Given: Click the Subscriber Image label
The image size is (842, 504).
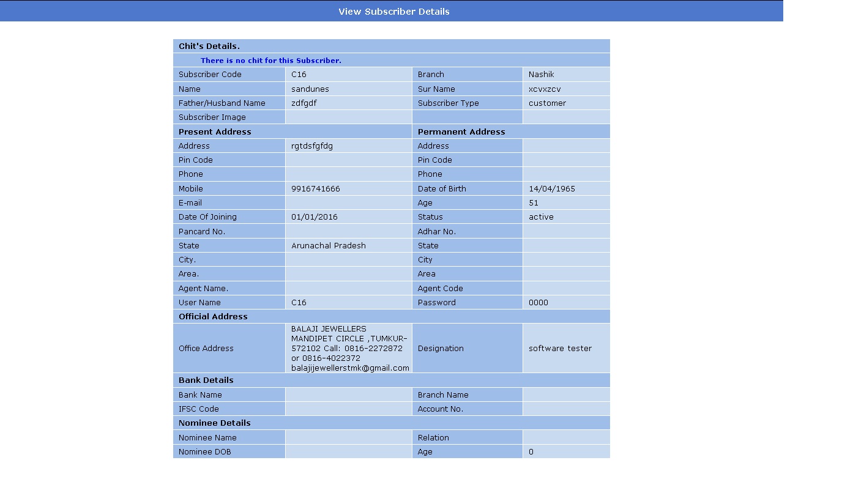Looking at the screenshot, I should [x=212, y=117].
